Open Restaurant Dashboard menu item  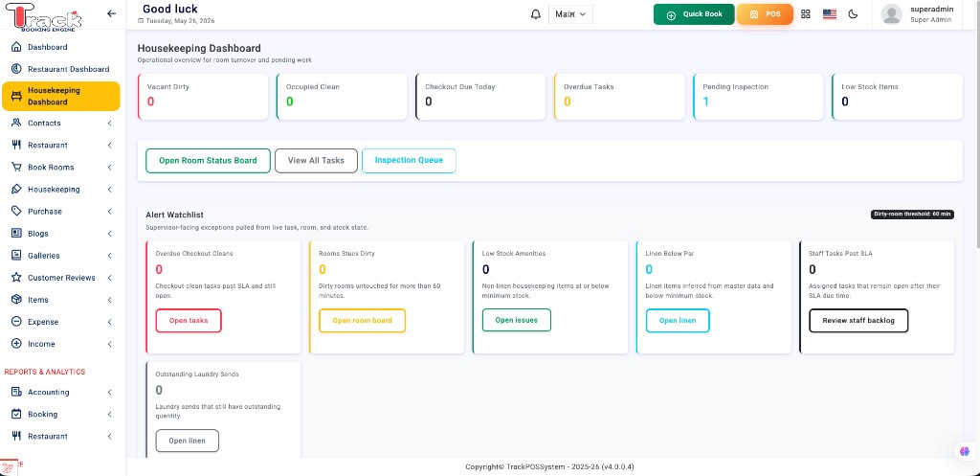(x=60, y=69)
